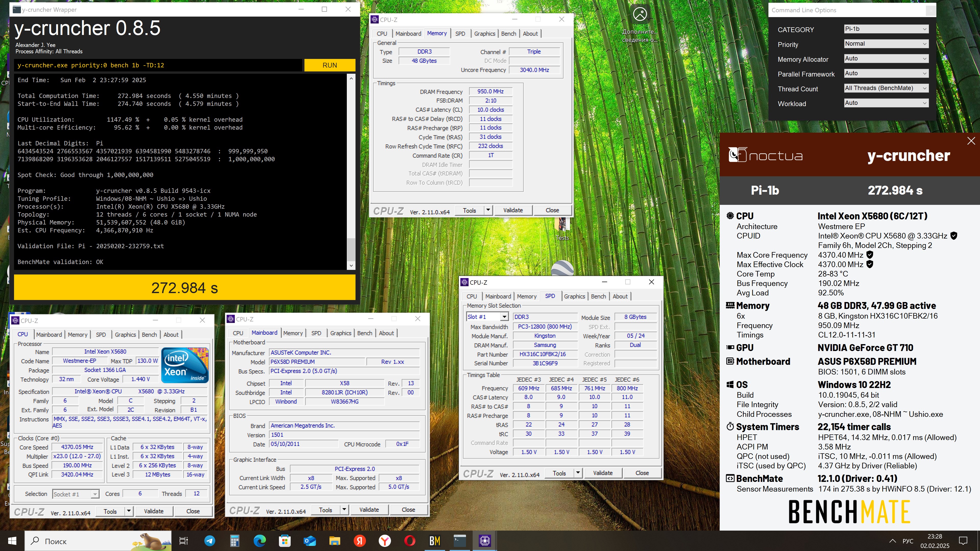The image size is (980, 551).
Task: Open Calculator from the taskbar
Action: (234, 541)
